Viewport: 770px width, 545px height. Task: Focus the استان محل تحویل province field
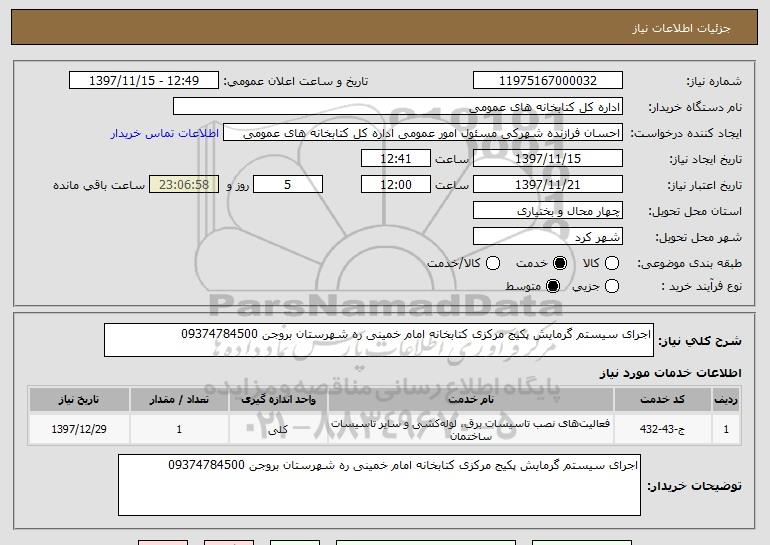[547, 211]
